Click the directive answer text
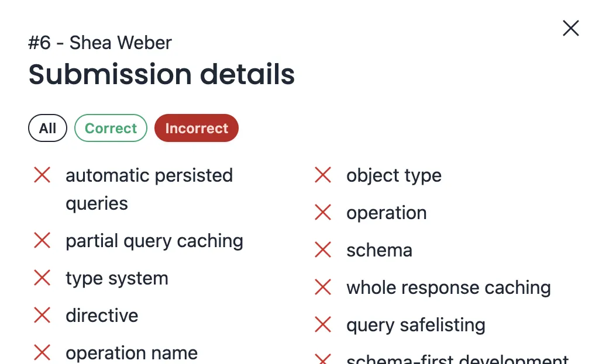The image size is (599, 364). [102, 316]
